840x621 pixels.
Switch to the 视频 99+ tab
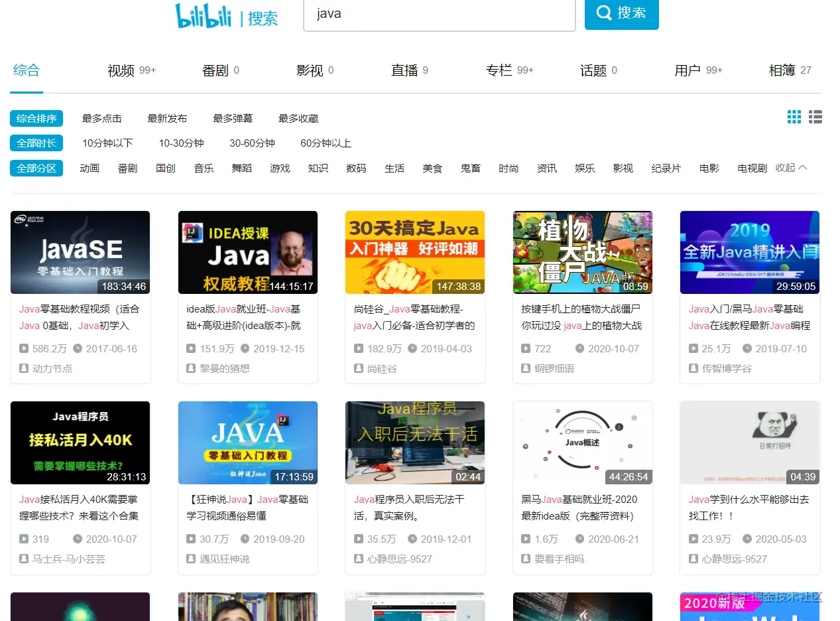pyautogui.click(x=131, y=70)
